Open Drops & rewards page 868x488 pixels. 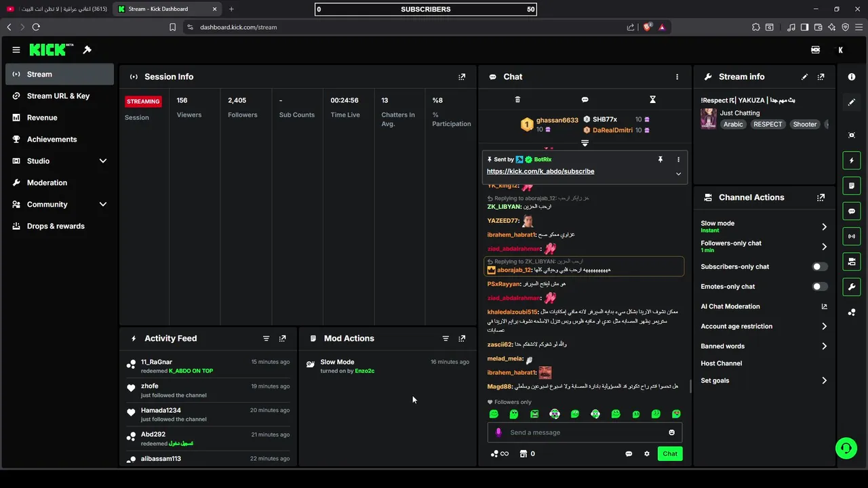(x=60, y=226)
